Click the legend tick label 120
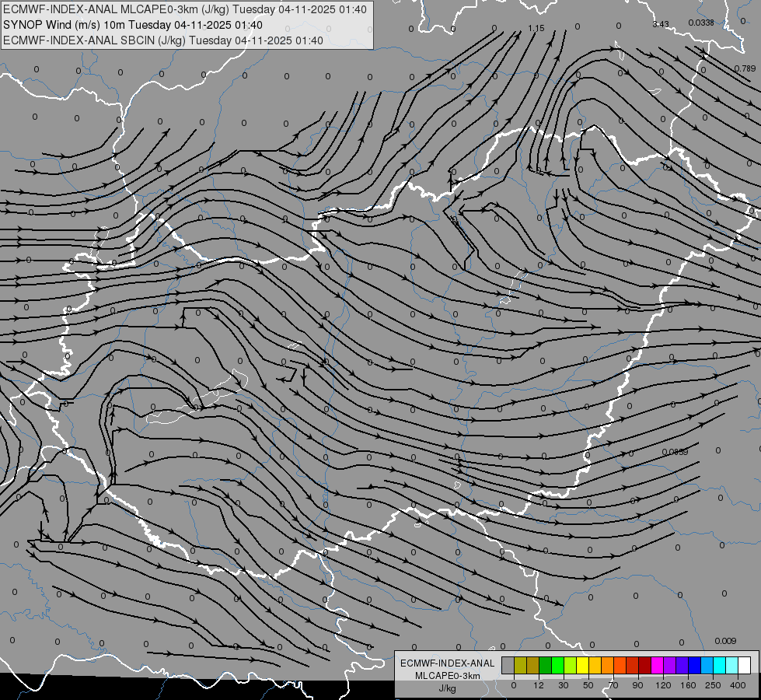The width and height of the screenshot is (761, 700). [x=663, y=685]
